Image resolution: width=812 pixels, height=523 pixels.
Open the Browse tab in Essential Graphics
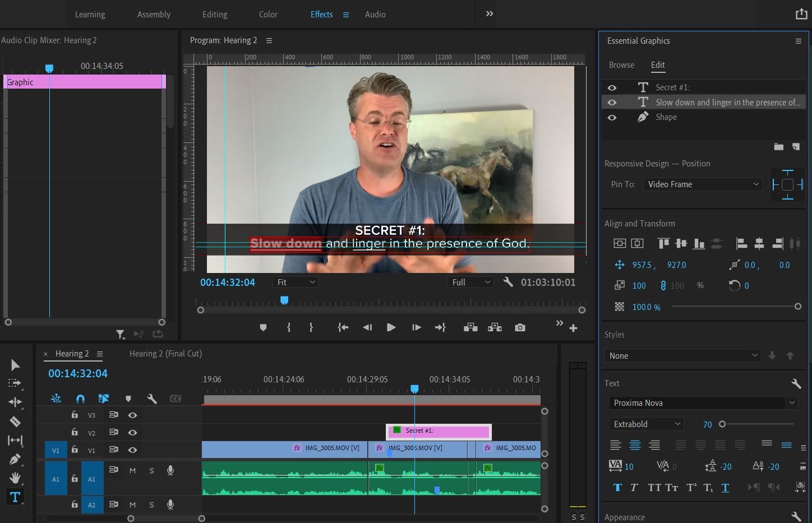pos(621,65)
